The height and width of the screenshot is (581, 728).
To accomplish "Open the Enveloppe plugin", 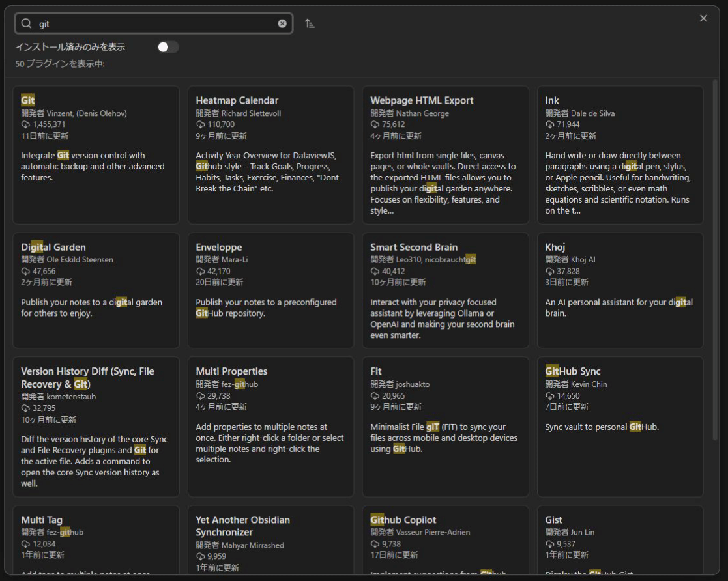I will [x=270, y=290].
